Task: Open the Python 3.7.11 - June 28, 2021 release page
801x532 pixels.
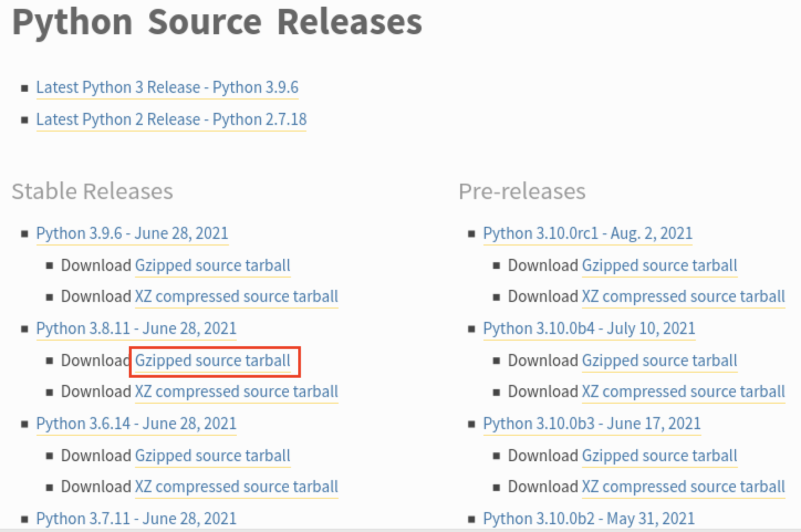Action: coord(136,519)
